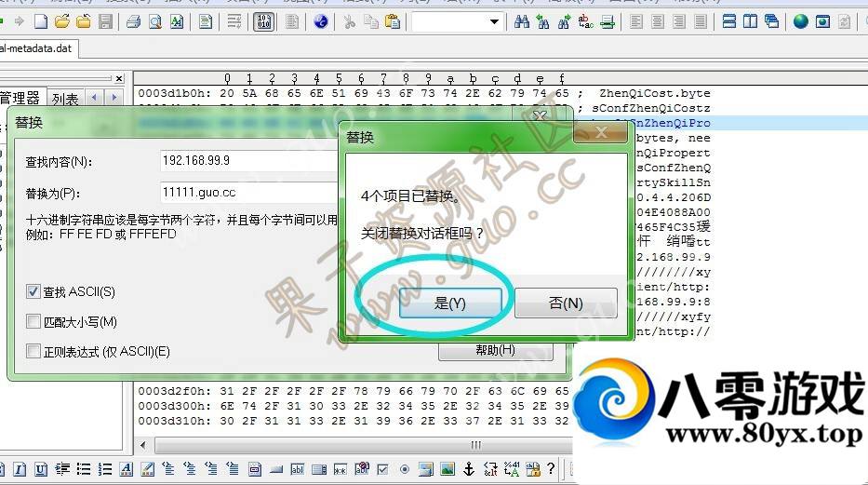Image resolution: width=868 pixels, height=485 pixels.
Task: Click the print icon in toolbar
Action: coord(133,21)
